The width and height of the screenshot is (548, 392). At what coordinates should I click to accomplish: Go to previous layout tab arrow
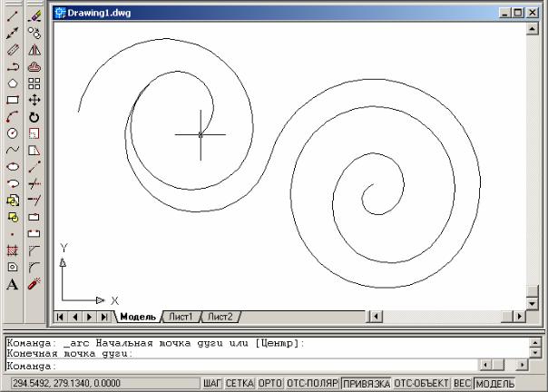(x=74, y=317)
